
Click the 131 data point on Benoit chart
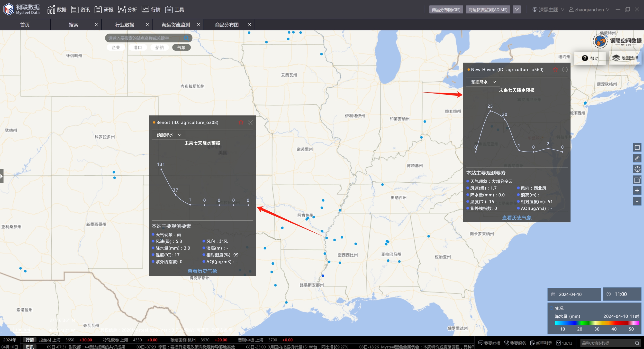coord(161,169)
